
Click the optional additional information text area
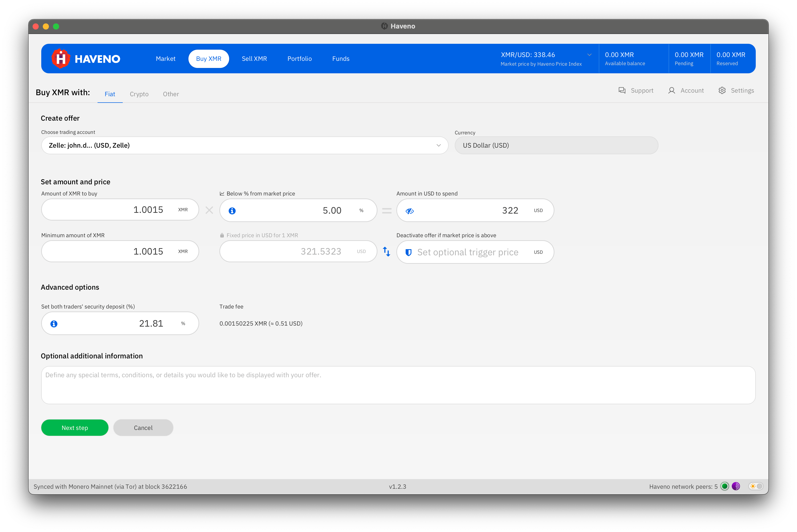[x=398, y=385]
